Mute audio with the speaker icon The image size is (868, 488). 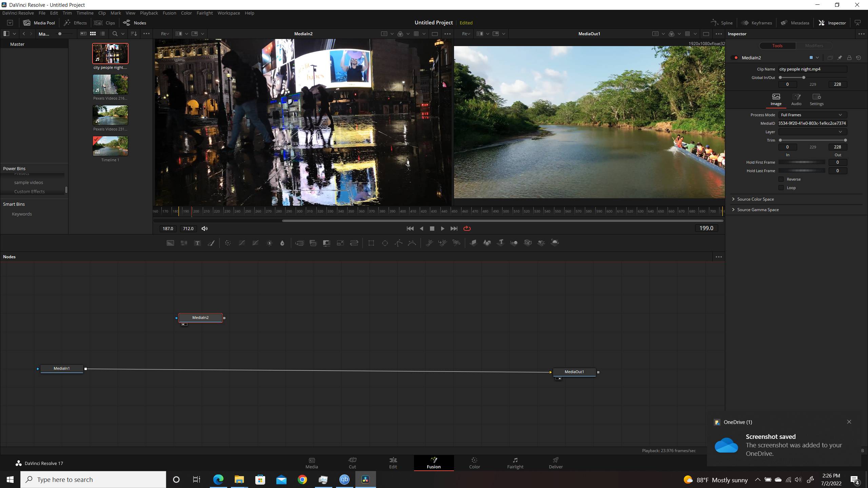click(x=204, y=228)
